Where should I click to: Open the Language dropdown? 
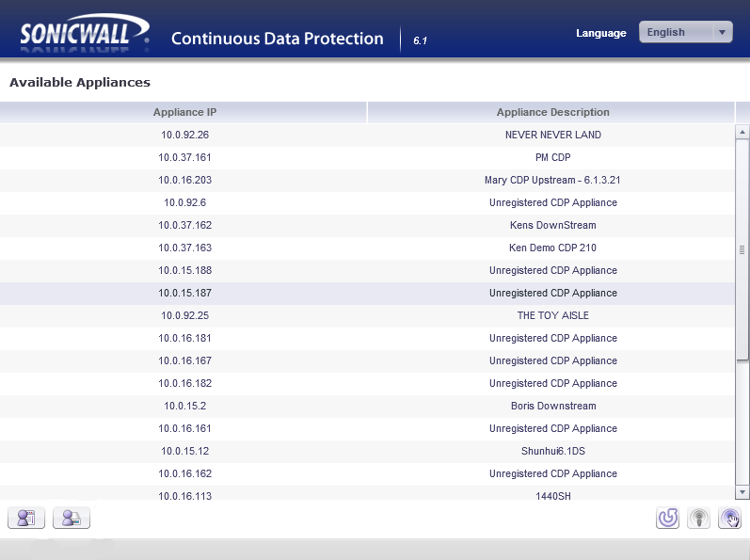click(x=685, y=32)
